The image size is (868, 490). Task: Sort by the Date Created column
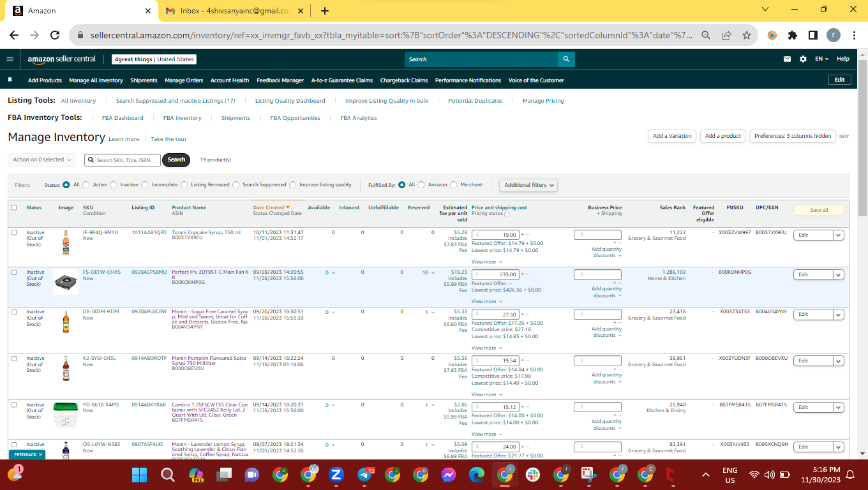pyautogui.click(x=271, y=207)
